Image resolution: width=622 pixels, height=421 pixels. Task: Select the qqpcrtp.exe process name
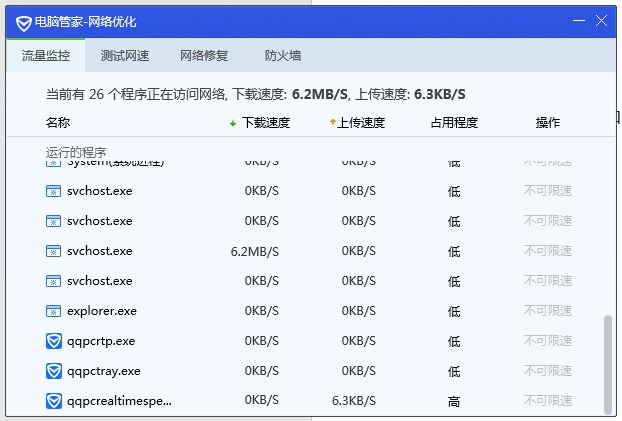[x=101, y=341]
